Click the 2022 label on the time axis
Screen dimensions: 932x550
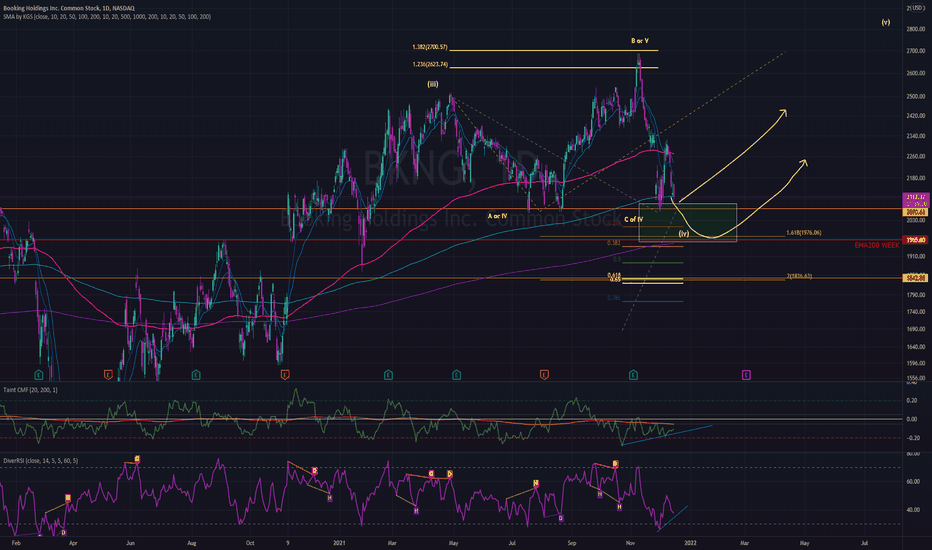pos(690,543)
